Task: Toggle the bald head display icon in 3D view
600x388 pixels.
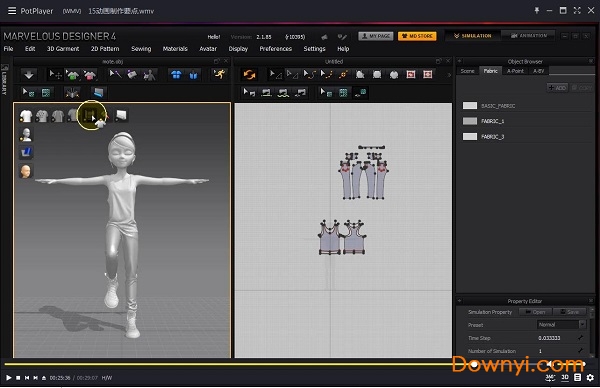Action: [26, 171]
